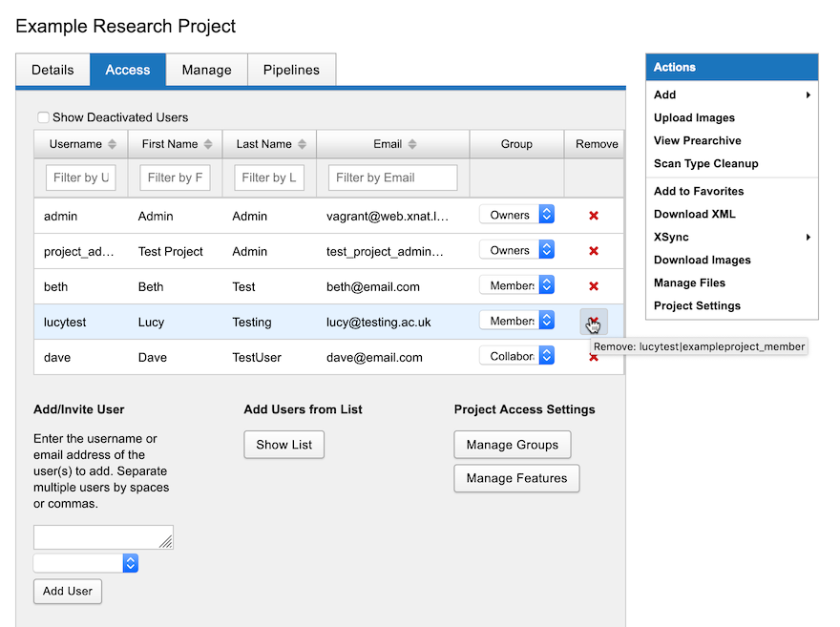Click the Show List button
840x627 pixels.
point(283,445)
